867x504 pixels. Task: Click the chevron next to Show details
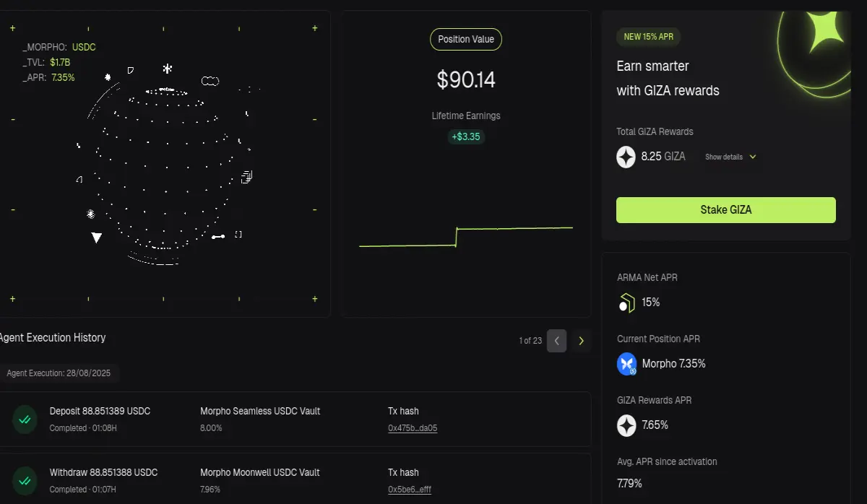(x=752, y=157)
